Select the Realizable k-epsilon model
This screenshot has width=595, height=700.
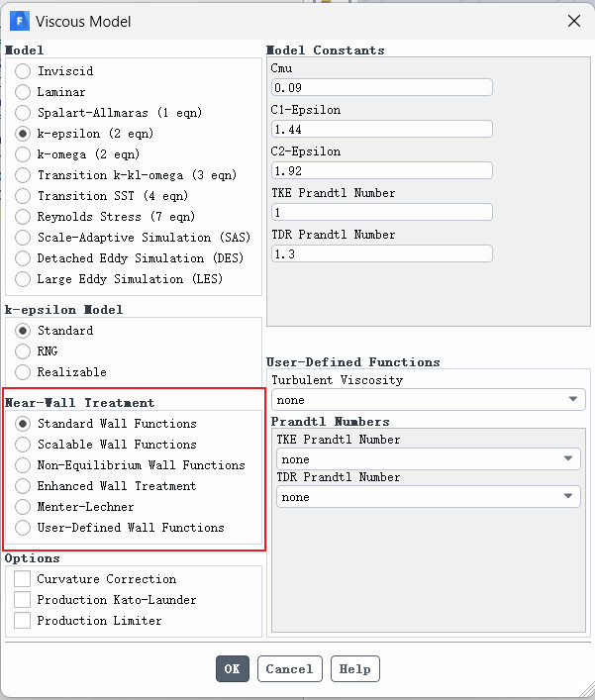23,372
